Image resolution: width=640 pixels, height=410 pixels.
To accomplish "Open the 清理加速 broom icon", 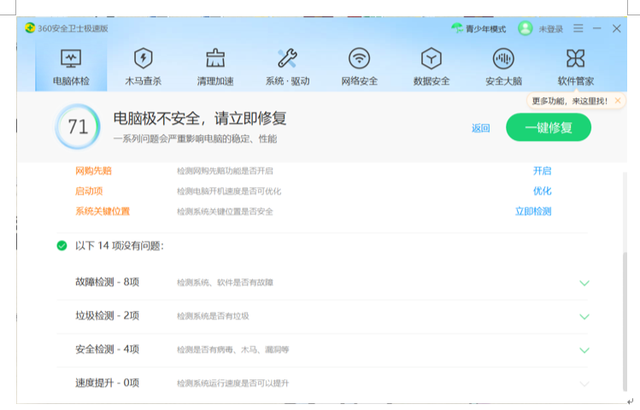I will click(x=215, y=58).
